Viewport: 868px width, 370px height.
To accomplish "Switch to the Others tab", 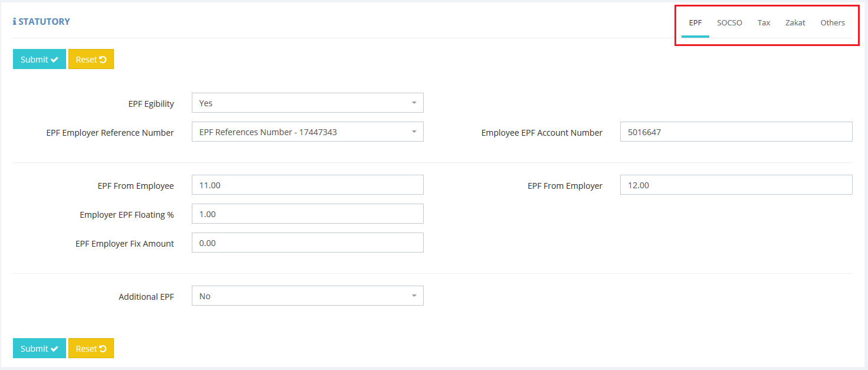I will click(x=832, y=23).
